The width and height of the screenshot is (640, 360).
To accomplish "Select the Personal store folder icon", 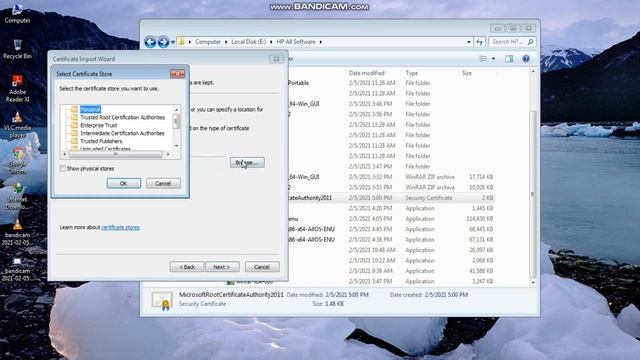I will tap(74, 109).
